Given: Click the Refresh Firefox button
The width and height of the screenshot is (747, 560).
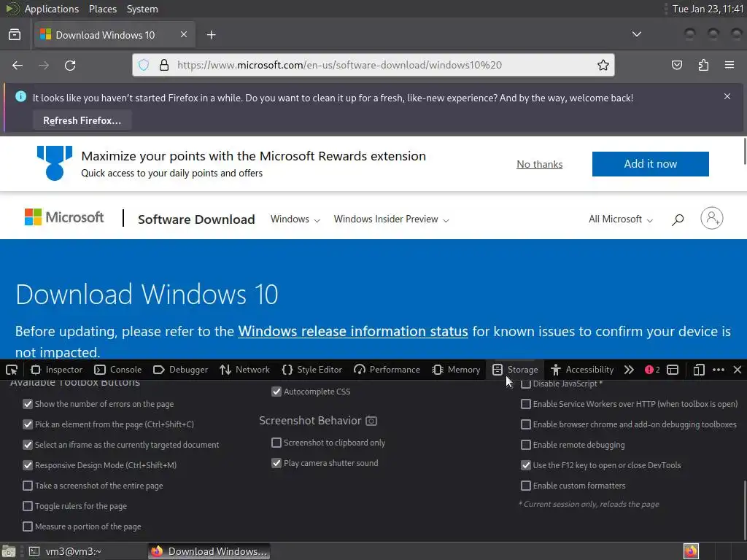Looking at the screenshot, I should click(x=82, y=120).
